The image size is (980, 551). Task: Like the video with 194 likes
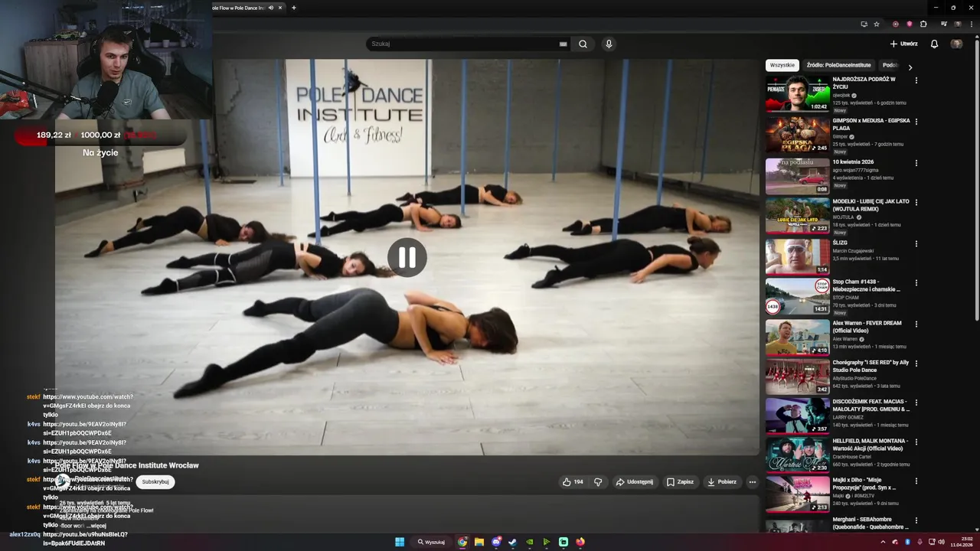[x=573, y=482]
